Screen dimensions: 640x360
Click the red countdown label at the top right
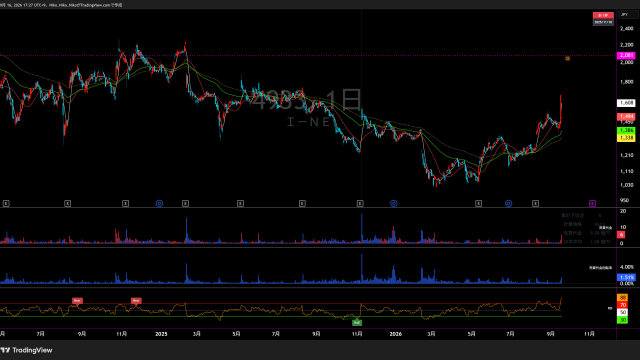click(603, 16)
